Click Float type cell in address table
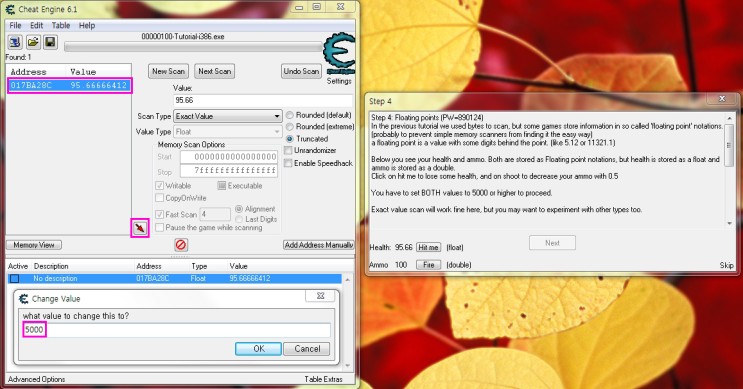The image size is (743, 389). pos(198,279)
